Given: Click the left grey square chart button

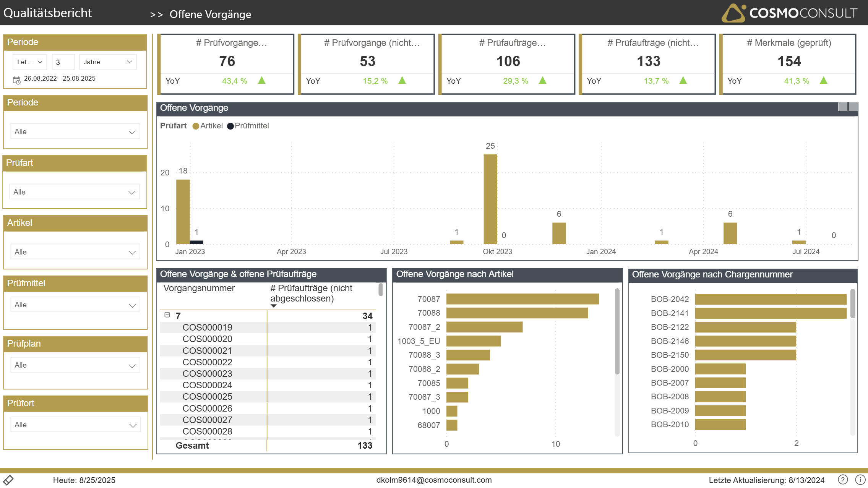Looking at the screenshot, I should pyautogui.click(x=842, y=107).
